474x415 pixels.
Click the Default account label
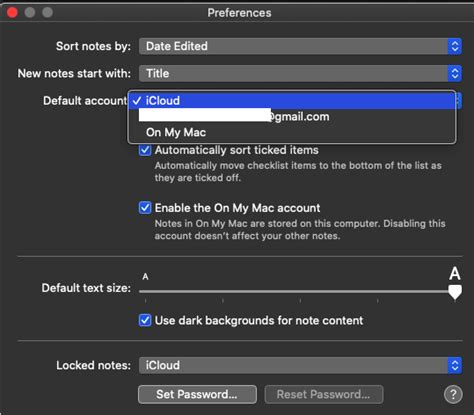pyautogui.click(x=85, y=101)
